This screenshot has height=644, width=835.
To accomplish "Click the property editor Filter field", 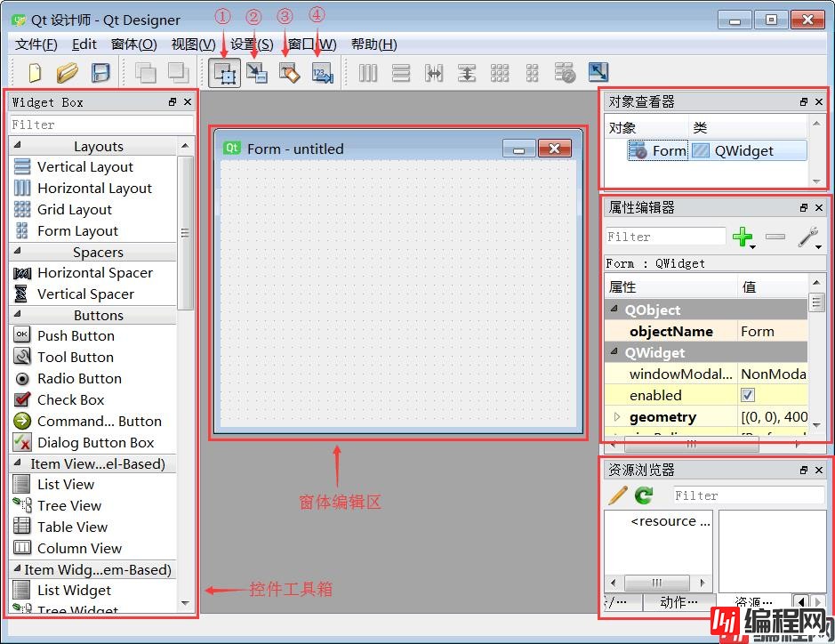I will (665, 237).
